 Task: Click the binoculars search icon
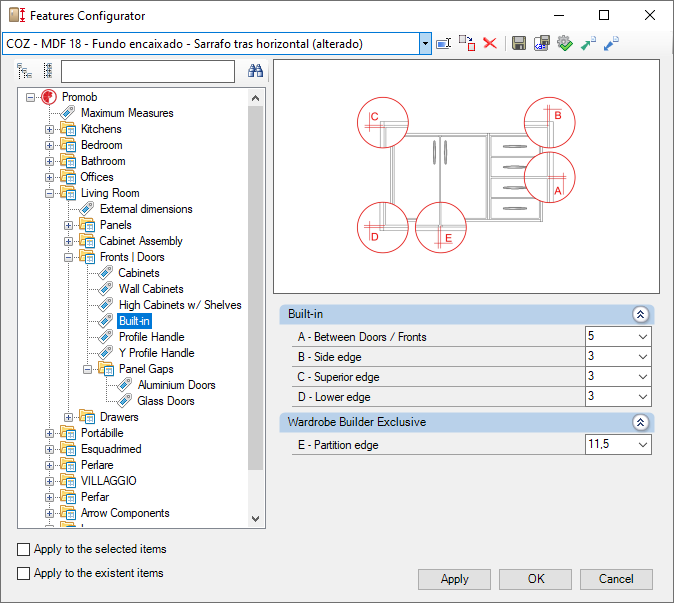255,70
